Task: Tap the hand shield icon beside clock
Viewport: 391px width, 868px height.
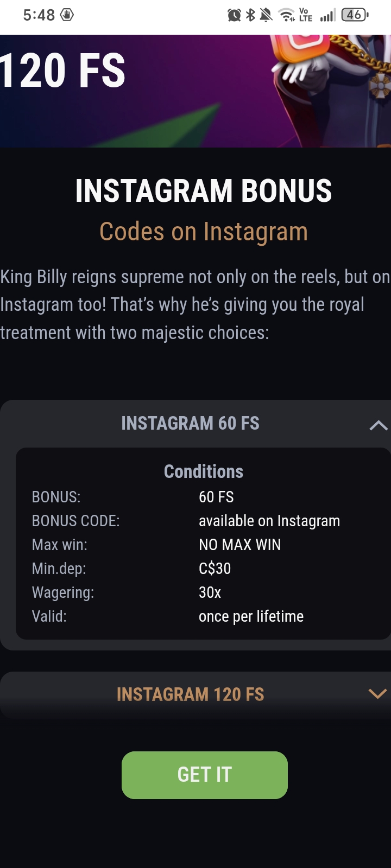Action: [67, 15]
